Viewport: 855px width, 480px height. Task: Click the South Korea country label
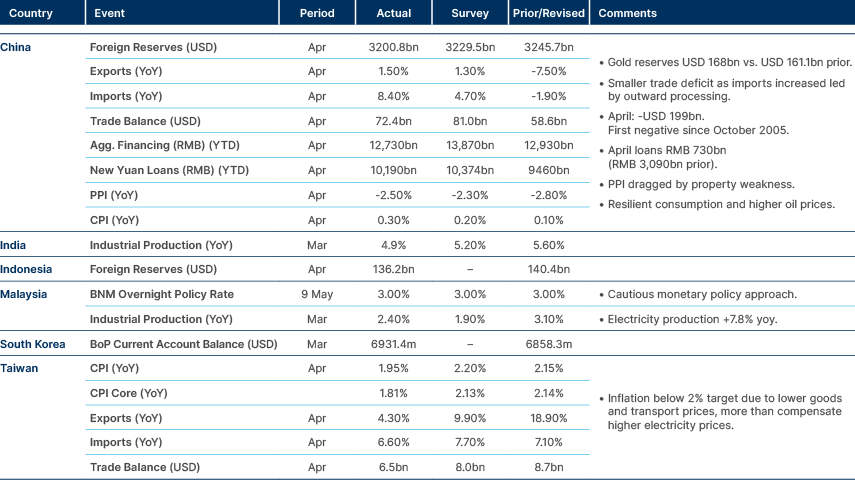click(x=33, y=344)
